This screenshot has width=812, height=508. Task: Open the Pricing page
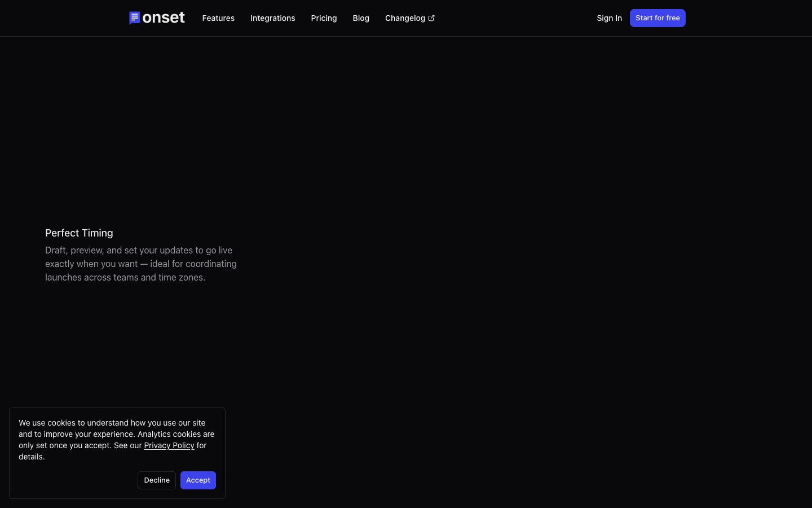click(x=324, y=18)
